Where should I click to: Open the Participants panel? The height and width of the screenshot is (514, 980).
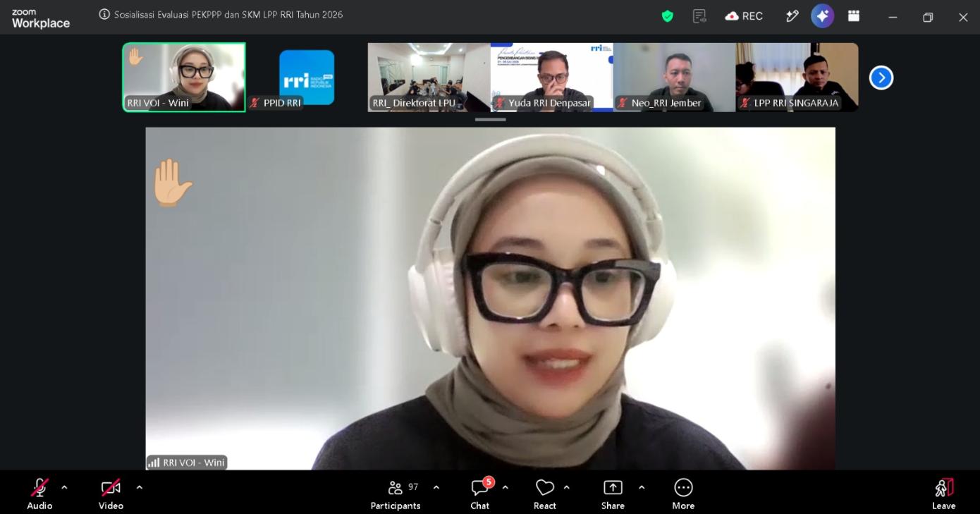(x=396, y=494)
